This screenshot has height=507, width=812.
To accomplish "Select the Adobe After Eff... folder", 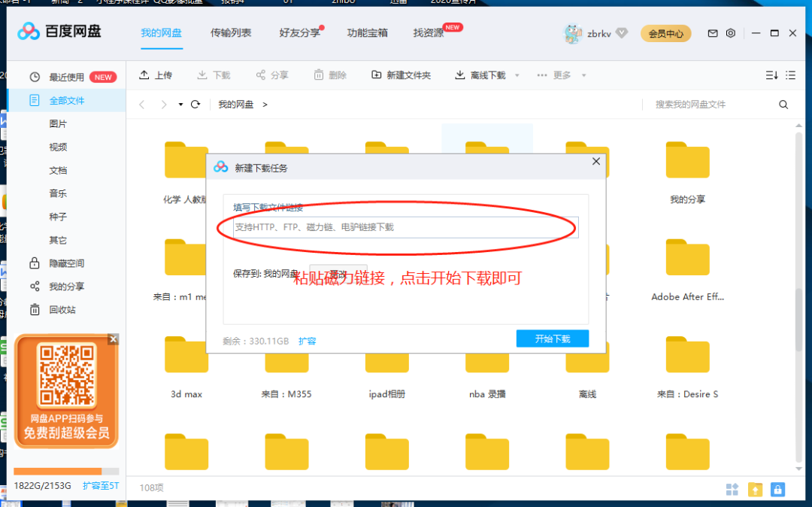I will click(x=687, y=270).
